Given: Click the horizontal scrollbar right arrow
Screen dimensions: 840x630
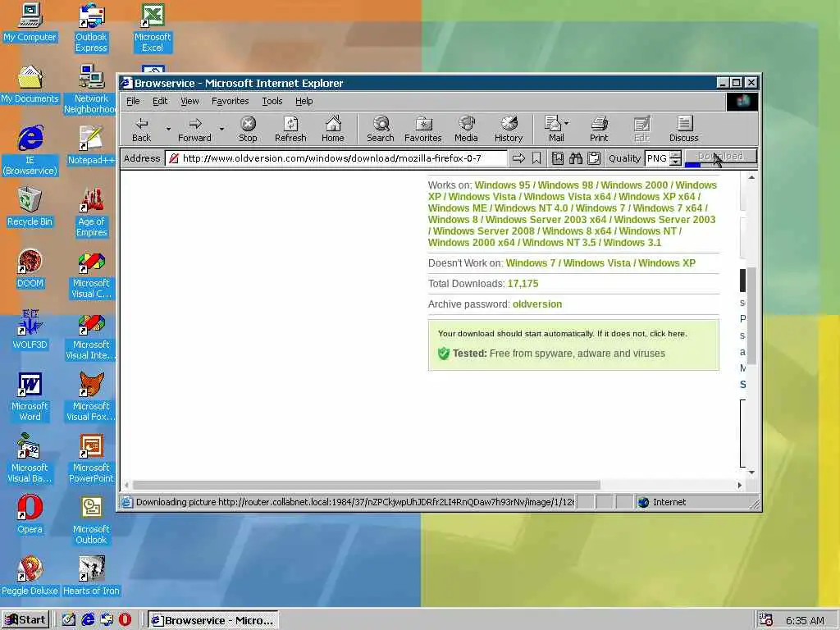Looking at the screenshot, I should coord(739,485).
